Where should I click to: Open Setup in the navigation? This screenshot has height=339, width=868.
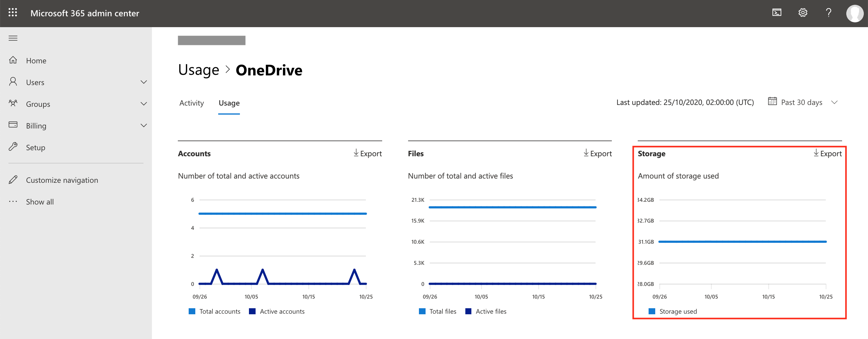(35, 147)
